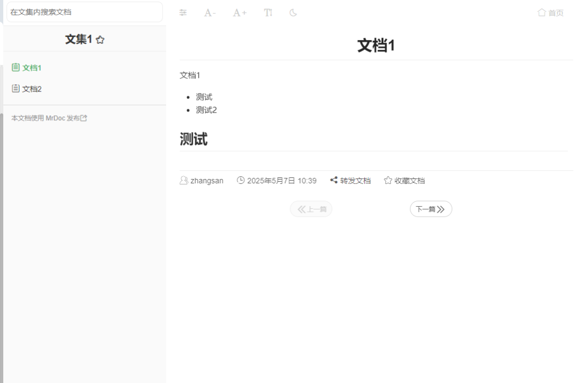Click the left-edge vertical scrollbar
The height and width of the screenshot is (383, 588).
pos(2,248)
